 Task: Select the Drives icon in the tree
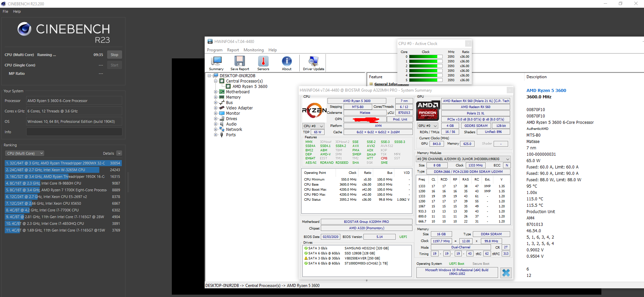click(x=221, y=118)
